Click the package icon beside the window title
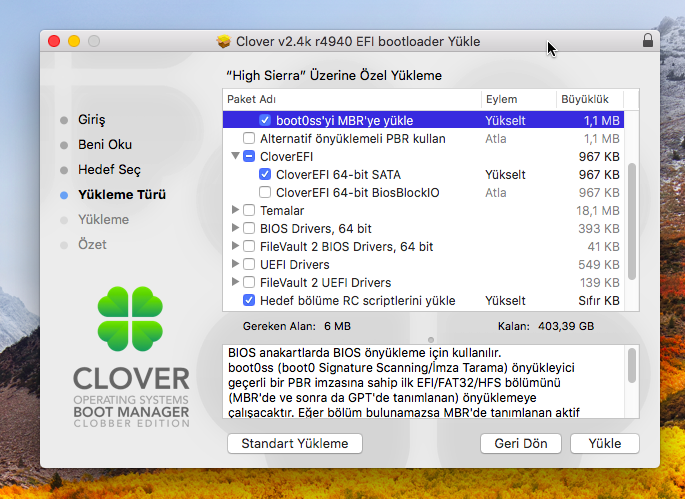685x499 pixels. pyautogui.click(x=223, y=42)
